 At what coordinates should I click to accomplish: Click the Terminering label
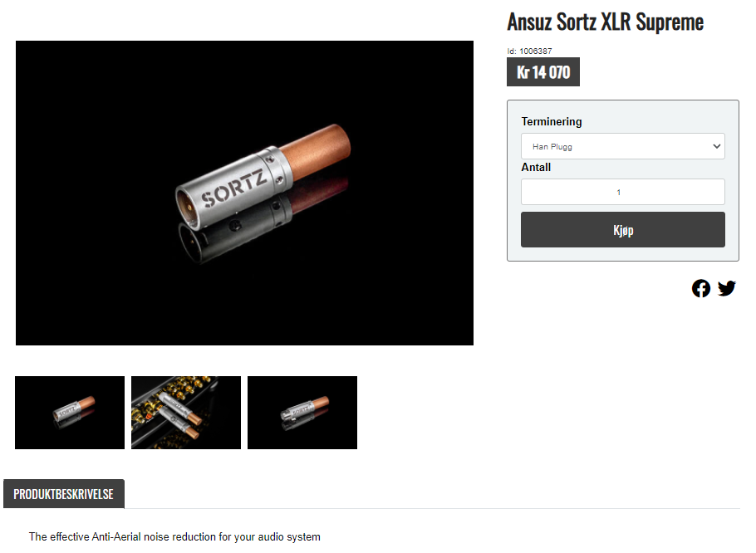point(552,121)
